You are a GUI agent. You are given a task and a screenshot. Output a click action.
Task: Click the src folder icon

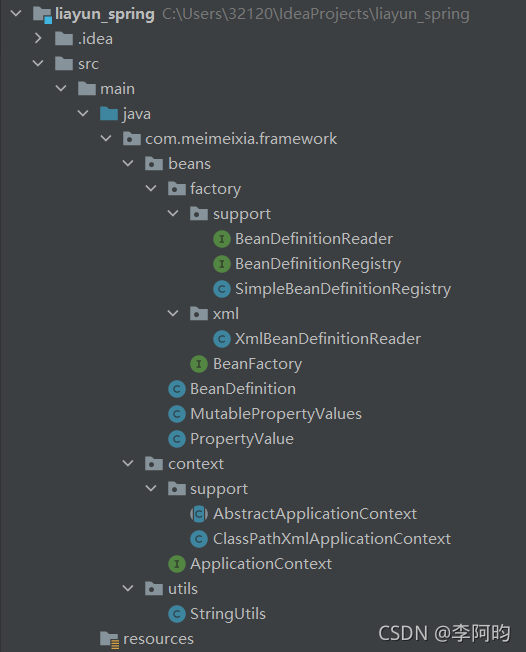click(64, 64)
